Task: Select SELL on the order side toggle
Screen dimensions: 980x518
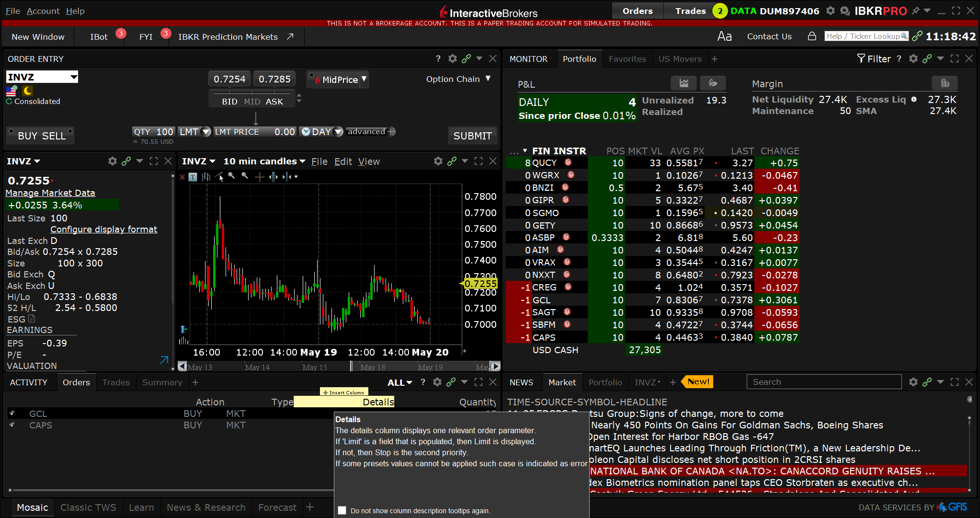Action: click(x=54, y=136)
